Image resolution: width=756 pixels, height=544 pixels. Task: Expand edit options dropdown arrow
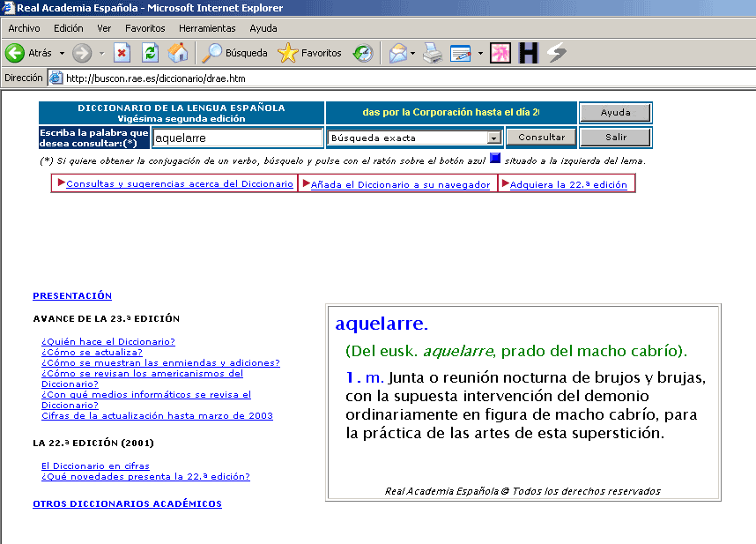point(480,53)
